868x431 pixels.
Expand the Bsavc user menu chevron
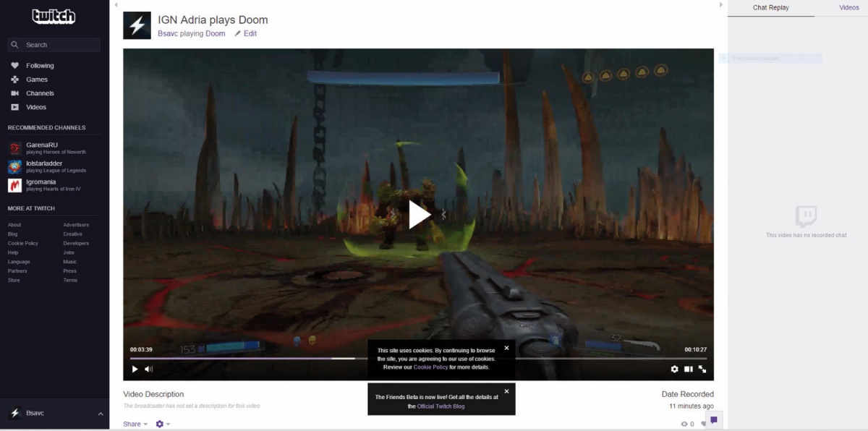pos(101,414)
